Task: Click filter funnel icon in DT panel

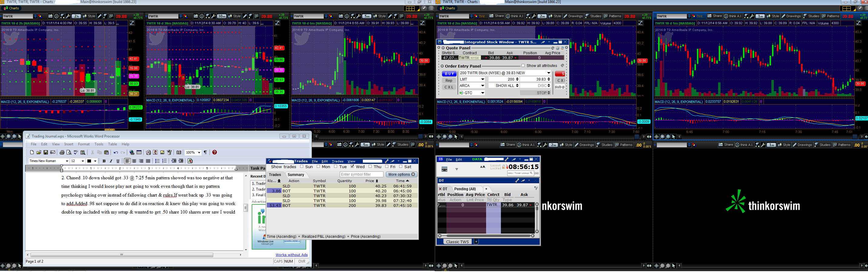Action: click(536, 189)
